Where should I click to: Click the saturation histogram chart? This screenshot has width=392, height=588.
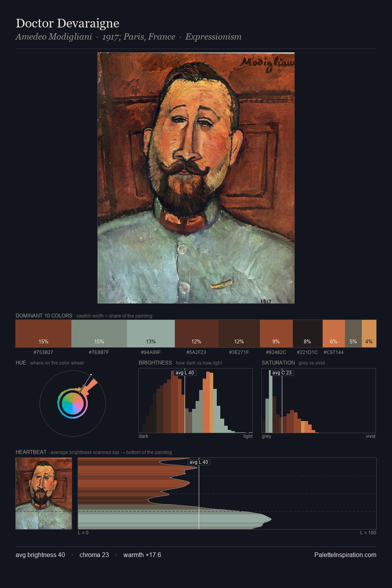click(x=319, y=401)
